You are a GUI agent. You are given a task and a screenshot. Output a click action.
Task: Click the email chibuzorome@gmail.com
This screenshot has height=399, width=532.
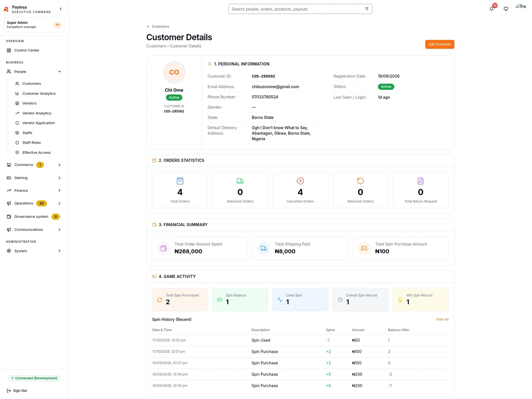pos(275,87)
